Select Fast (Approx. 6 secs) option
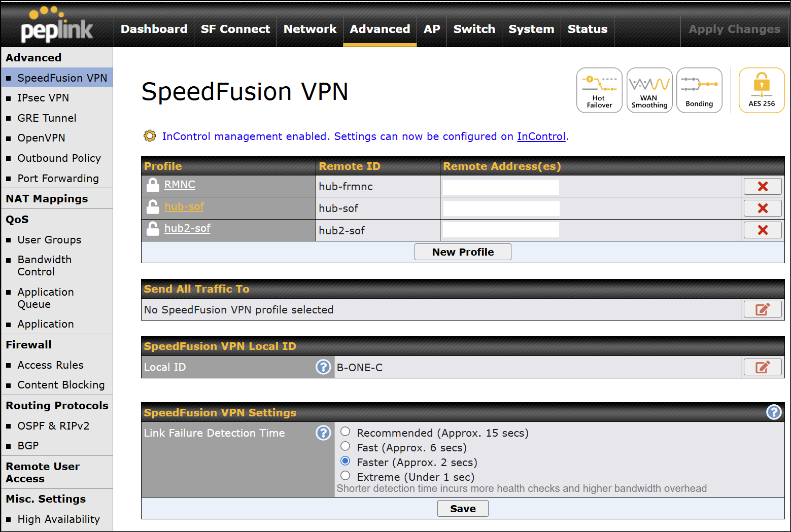 coord(346,446)
